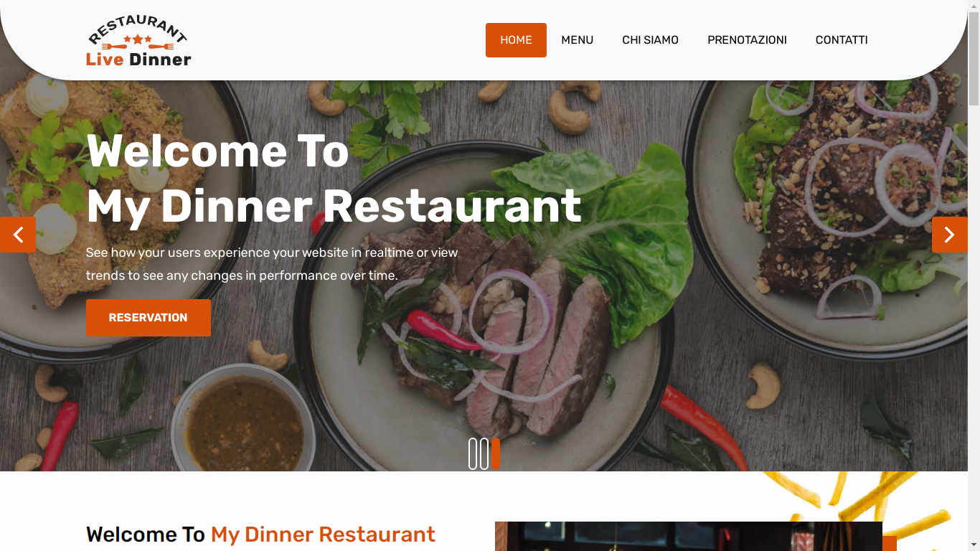Select the first carousel slide indicator
Viewport: 980px width, 551px height.
(x=473, y=454)
